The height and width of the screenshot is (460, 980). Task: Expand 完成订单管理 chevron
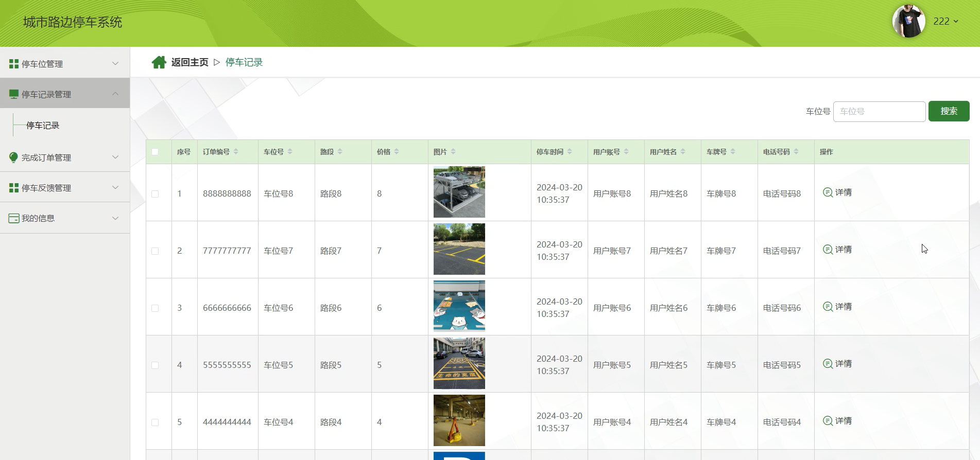(x=115, y=157)
